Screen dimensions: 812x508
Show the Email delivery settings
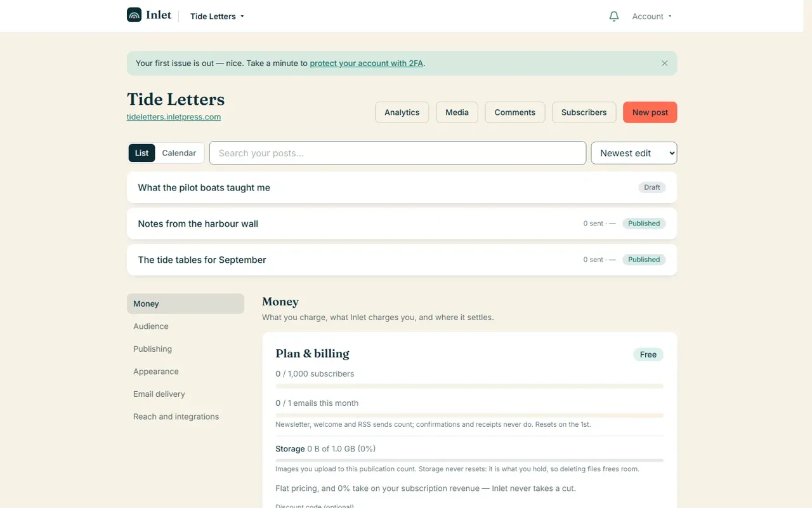pyautogui.click(x=185, y=394)
